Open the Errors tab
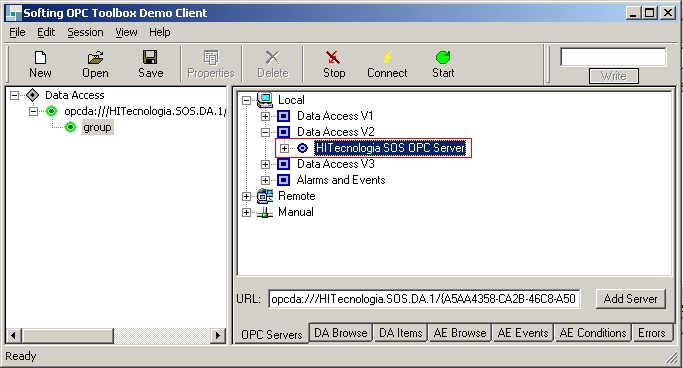 pos(652,333)
